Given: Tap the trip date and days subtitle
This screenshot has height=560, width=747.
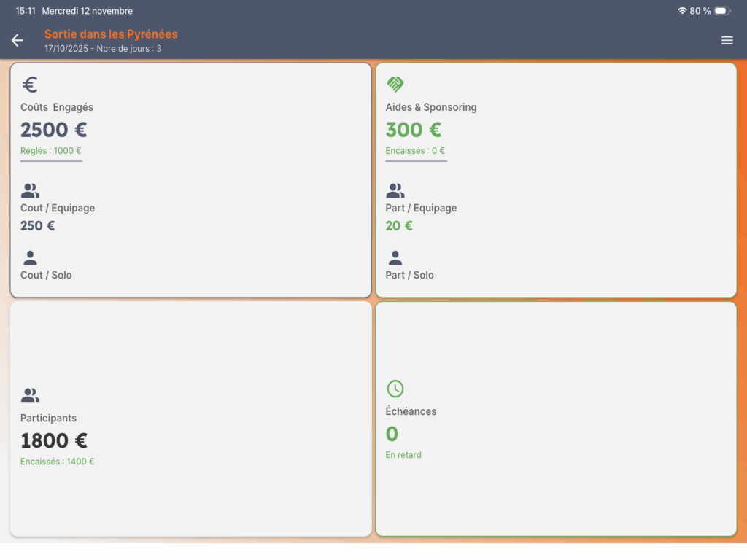Looking at the screenshot, I should coord(103,49).
